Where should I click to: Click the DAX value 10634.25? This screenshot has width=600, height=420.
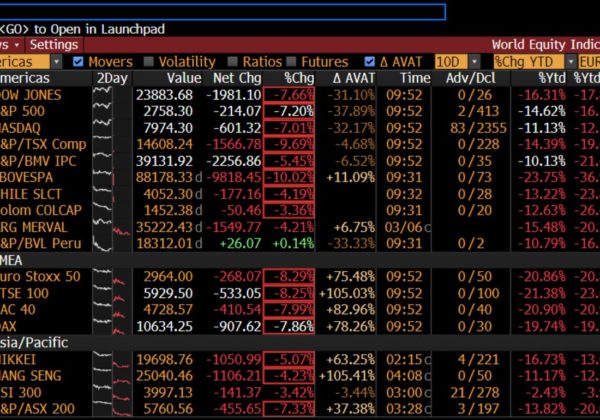coord(164,326)
